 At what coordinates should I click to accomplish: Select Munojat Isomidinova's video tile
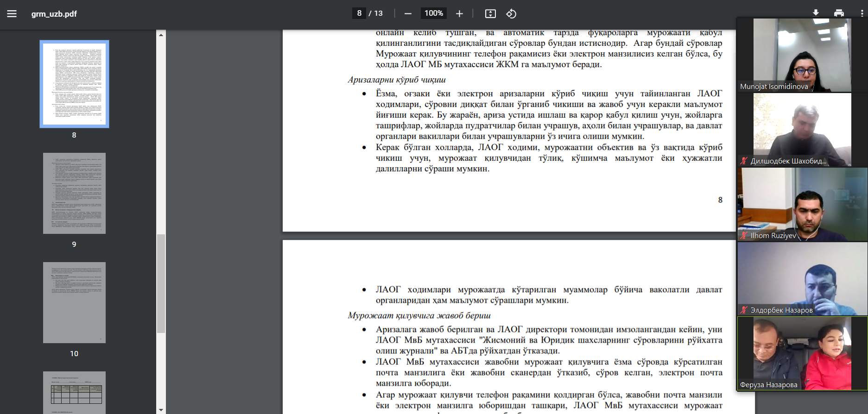(802, 55)
